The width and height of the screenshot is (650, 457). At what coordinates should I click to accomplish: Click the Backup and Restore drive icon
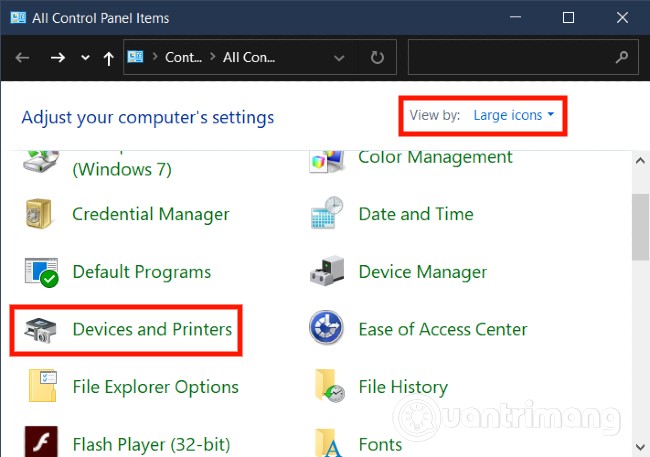point(41,162)
